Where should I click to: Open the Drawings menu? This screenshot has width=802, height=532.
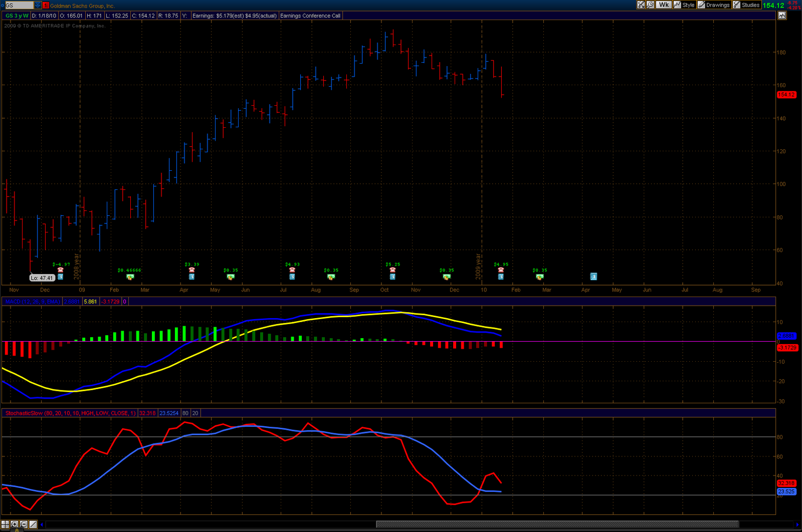click(x=714, y=5)
